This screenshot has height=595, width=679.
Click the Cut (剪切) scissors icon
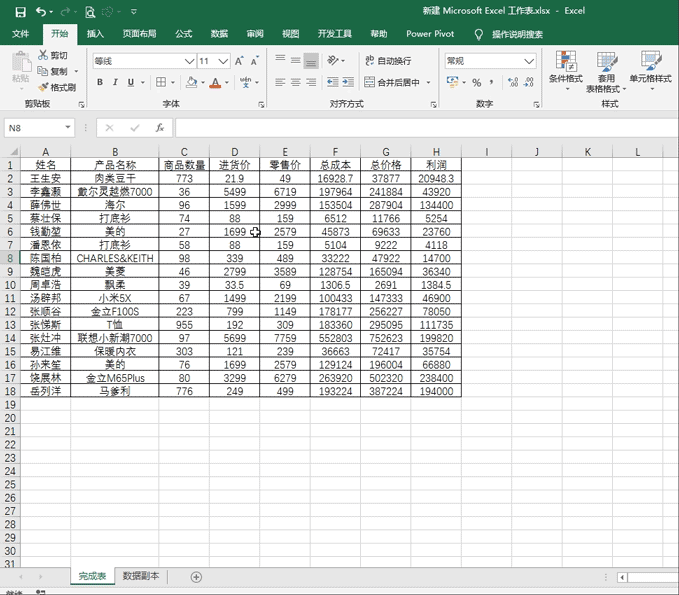coord(42,55)
